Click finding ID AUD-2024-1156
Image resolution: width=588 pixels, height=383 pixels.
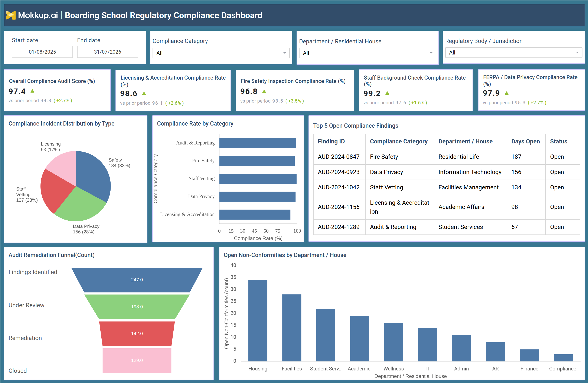pyautogui.click(x=339, y=207)
